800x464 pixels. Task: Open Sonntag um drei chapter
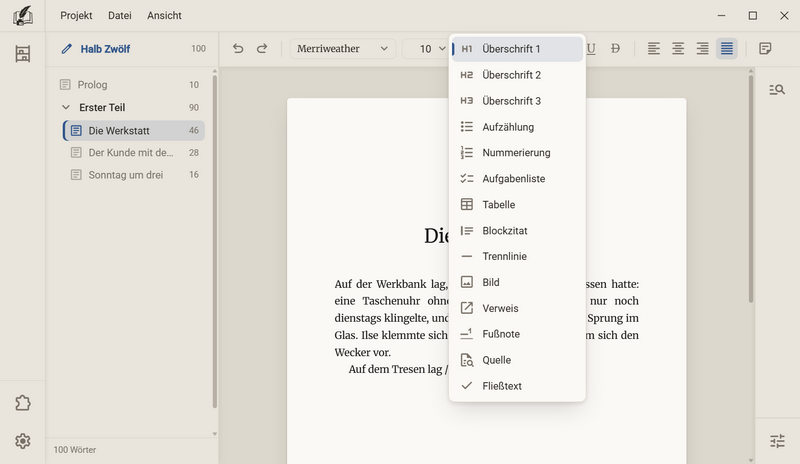click(134, 175)
